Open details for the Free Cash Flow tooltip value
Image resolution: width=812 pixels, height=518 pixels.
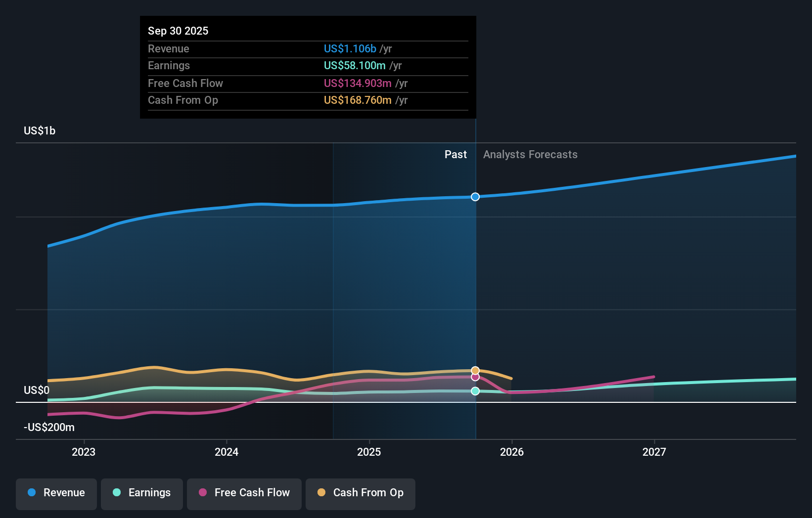(308, 83)
